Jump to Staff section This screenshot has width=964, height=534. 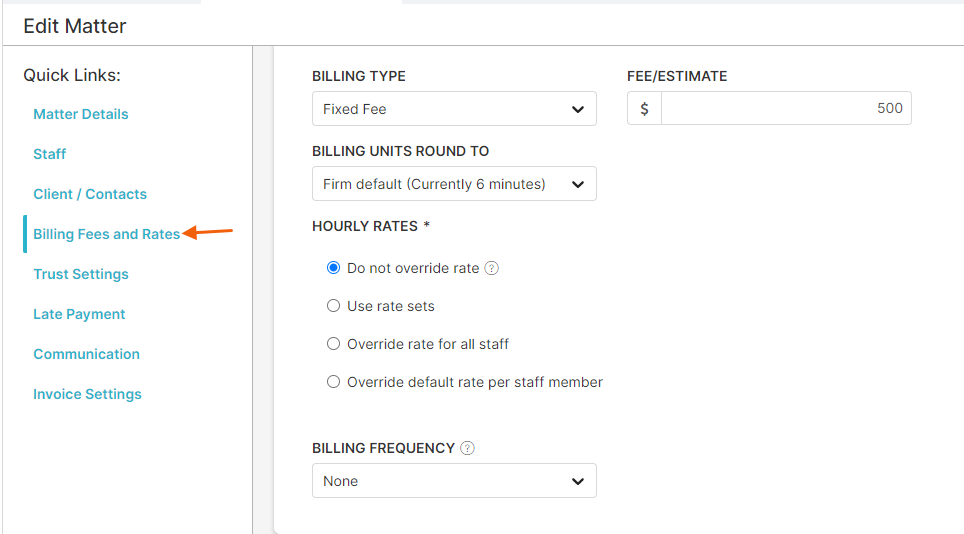[49, 154]
